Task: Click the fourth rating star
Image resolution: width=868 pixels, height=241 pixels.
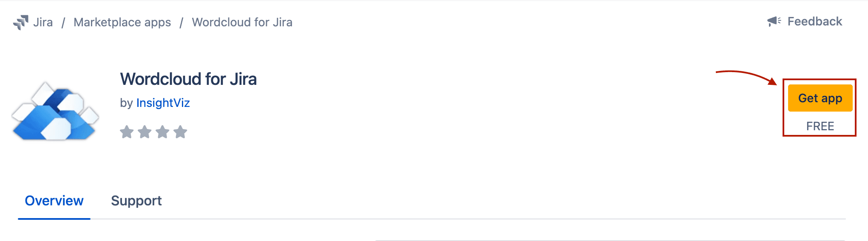Action: pos(180,132)
